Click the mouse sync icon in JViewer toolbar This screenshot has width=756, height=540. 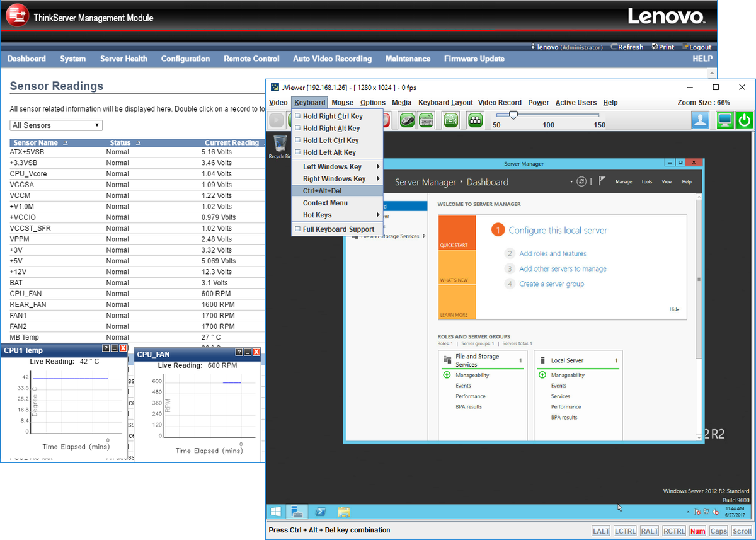click(x=406, y=120)
